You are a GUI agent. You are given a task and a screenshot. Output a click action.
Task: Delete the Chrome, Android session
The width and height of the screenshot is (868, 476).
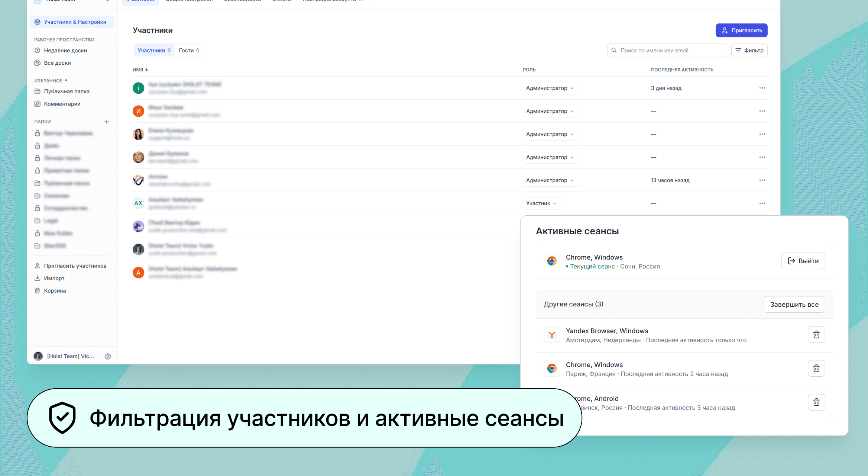[x=816, y=402]
